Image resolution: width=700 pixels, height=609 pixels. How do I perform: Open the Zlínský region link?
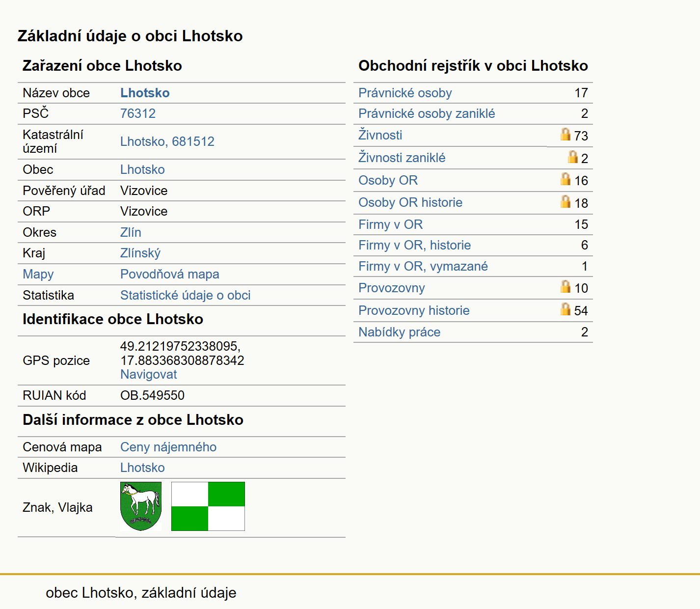click(140, 253)
